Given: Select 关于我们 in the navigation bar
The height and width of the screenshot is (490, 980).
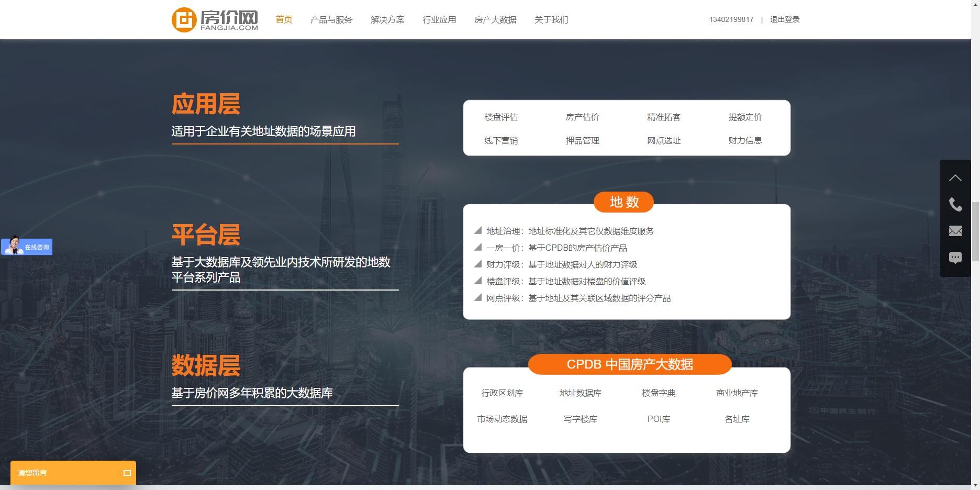Looking at the screenshot, I should click(x=551, y=20).
